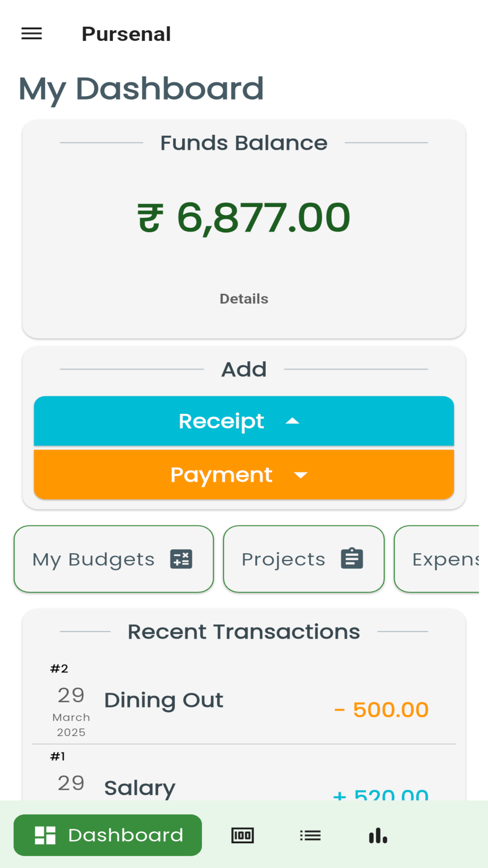Viewport: 488px width, 868px height.
Task: Select the Dashboard tab
Action: (108, 835)
